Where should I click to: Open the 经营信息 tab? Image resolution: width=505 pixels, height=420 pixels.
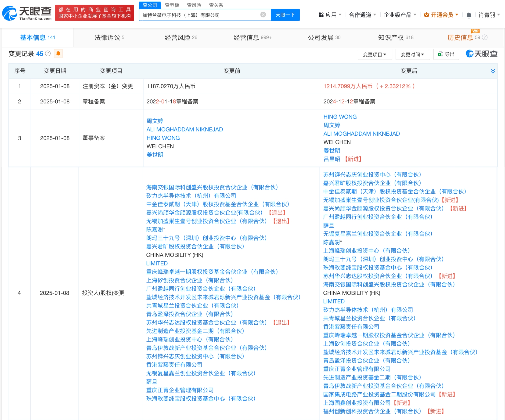coord(252,37)
